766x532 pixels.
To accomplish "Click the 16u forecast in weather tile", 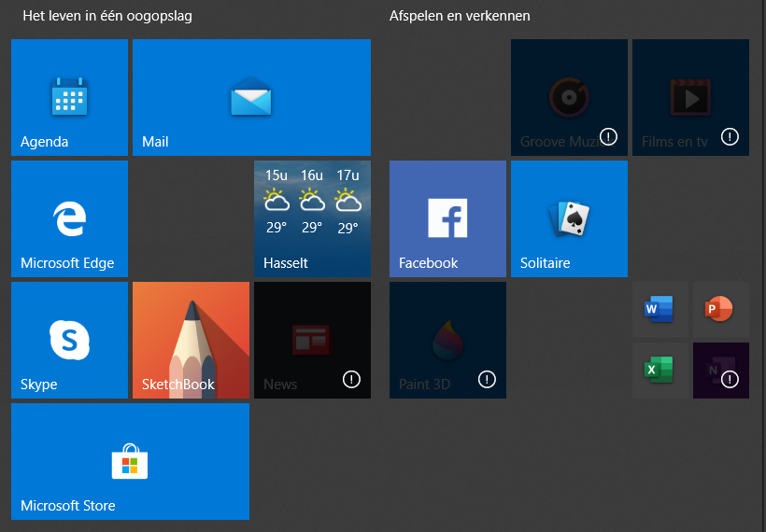I will pos(312,201).
